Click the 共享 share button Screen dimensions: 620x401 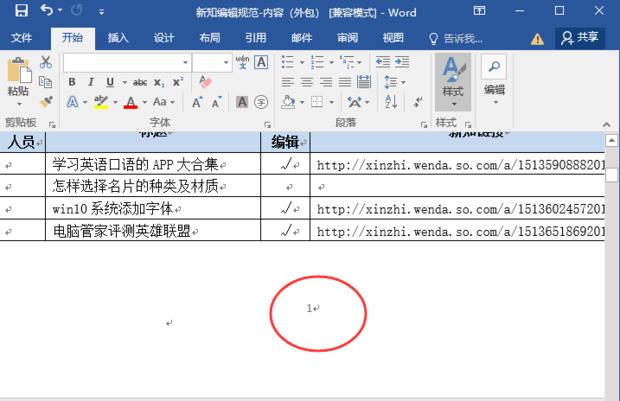(x=580, y=38)
